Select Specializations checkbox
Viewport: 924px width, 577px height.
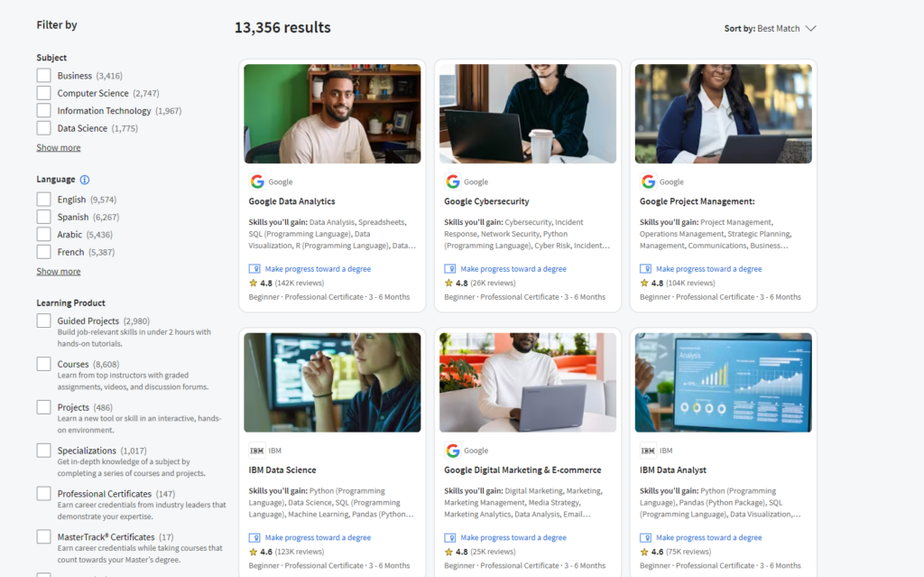(43, 451)
